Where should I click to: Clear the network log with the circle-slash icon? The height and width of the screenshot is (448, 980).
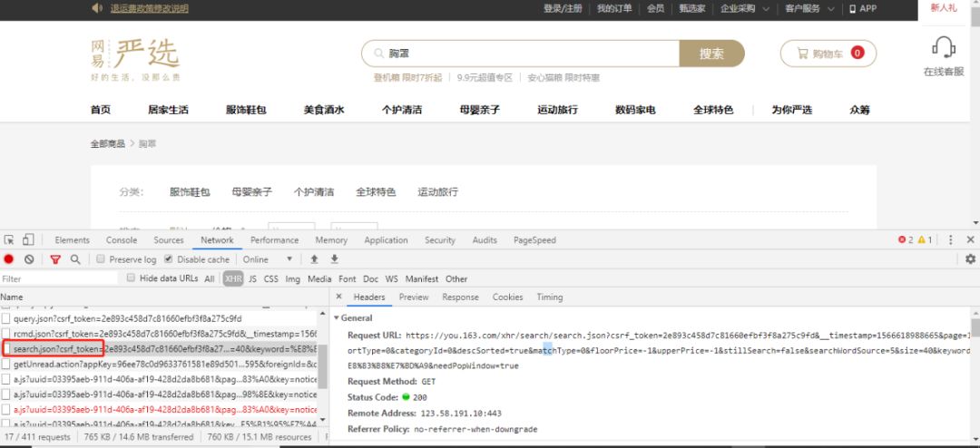point(29,259)
